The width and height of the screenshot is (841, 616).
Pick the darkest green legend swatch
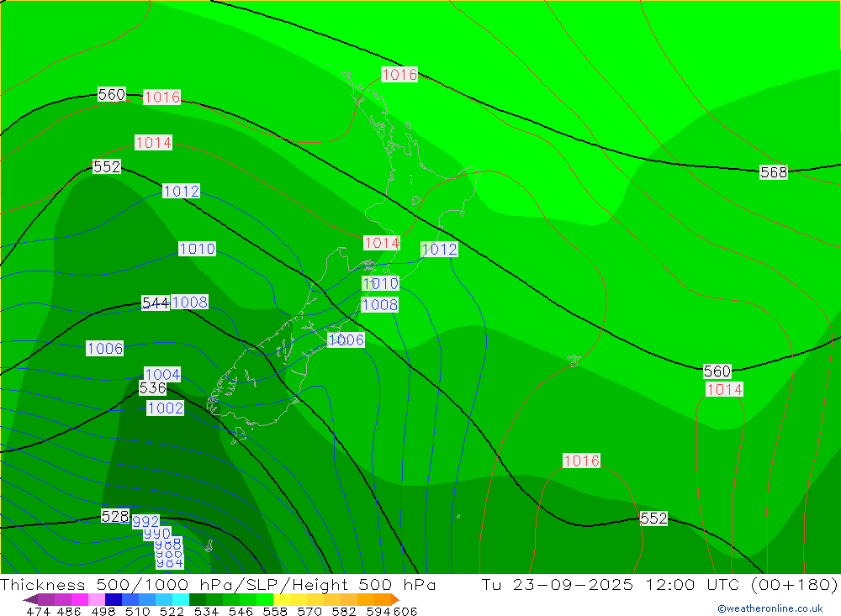click(198, 599)
